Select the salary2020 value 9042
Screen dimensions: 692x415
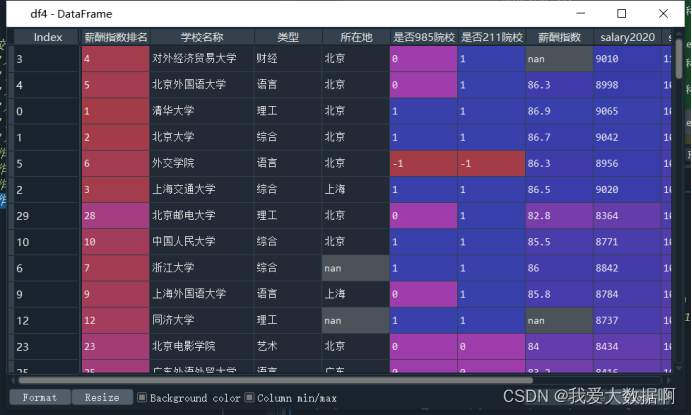627,137
